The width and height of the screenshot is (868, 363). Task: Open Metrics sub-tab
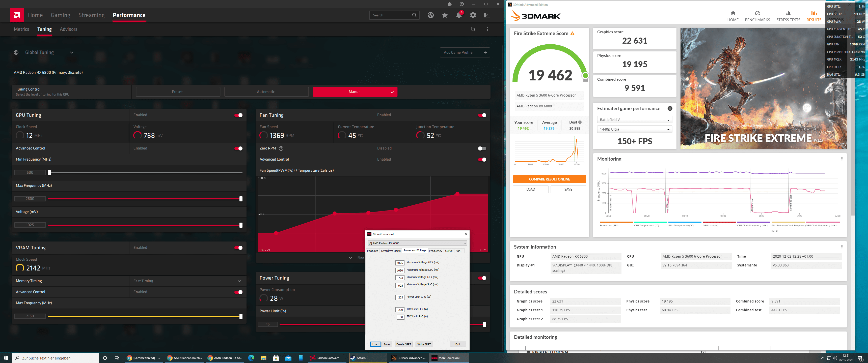tap(21, 29)
